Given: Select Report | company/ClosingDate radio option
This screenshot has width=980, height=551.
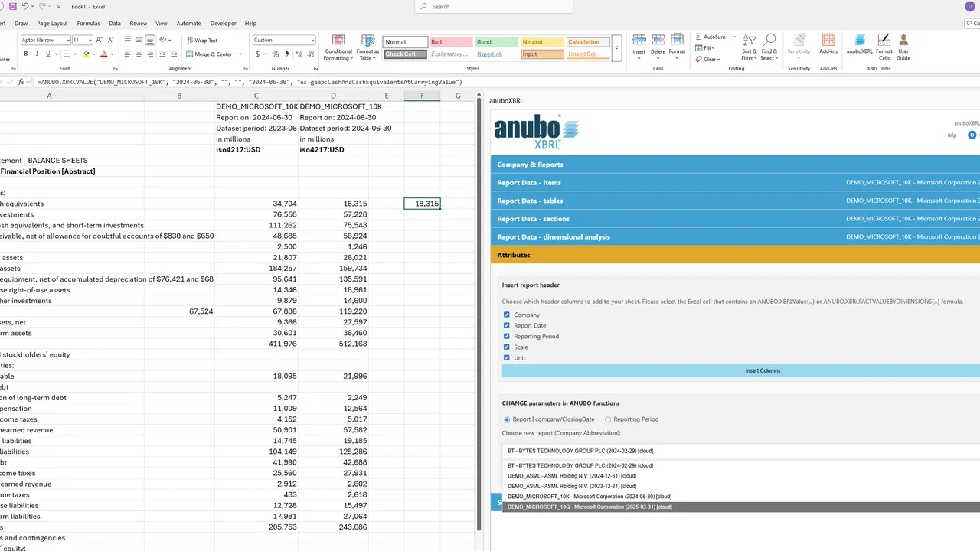Looking at the screenshot, I should (507, 419).
